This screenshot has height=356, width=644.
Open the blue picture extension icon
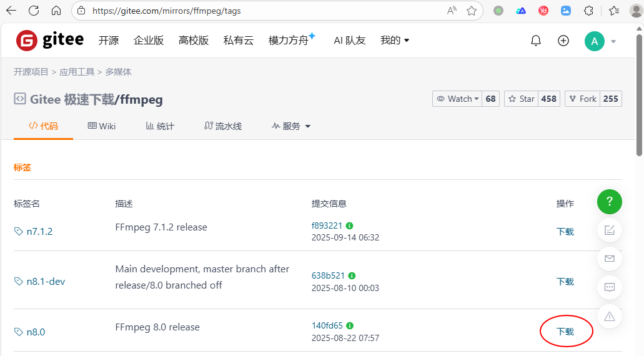(x=566, y=11)
